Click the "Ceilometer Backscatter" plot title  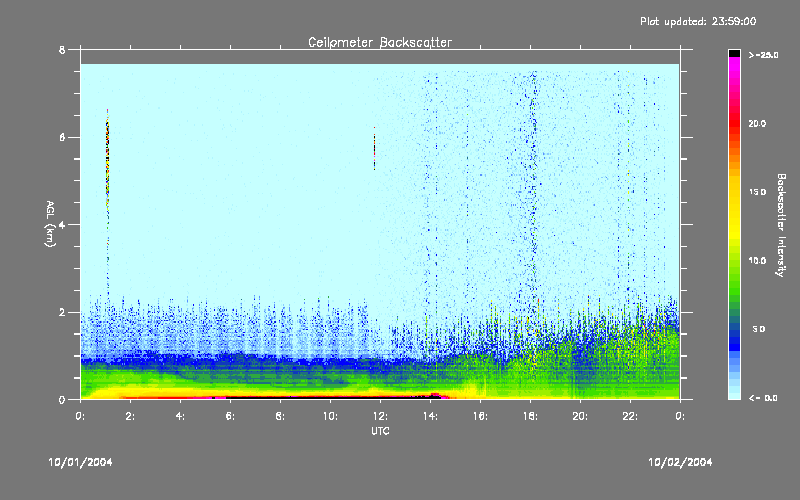[x=380, y=42]
